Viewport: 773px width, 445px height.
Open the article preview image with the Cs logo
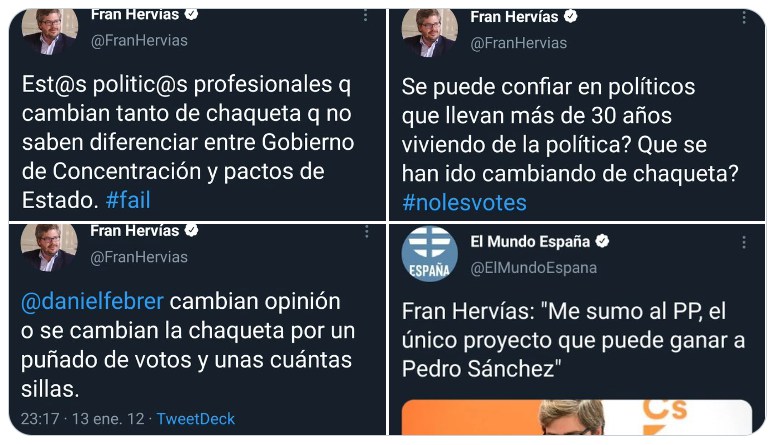pos(577,417)
